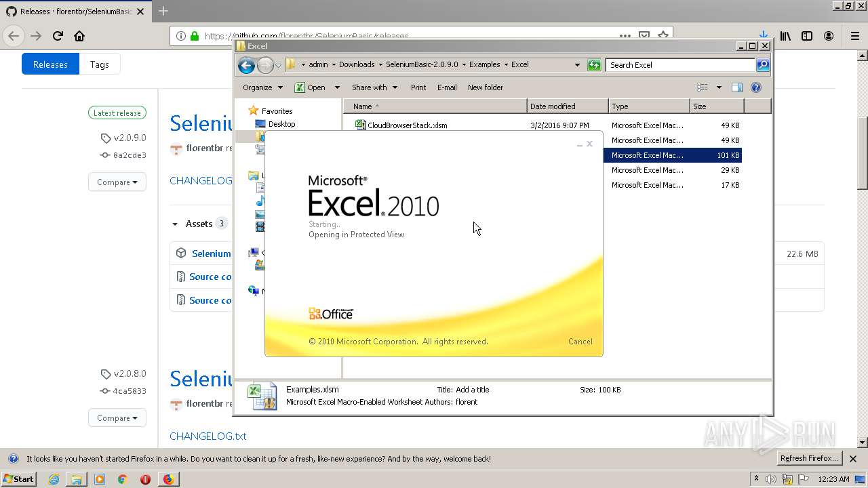
Task: Dismiss the Firefox refresh notification bar
Action: click(x=853, y=459)
